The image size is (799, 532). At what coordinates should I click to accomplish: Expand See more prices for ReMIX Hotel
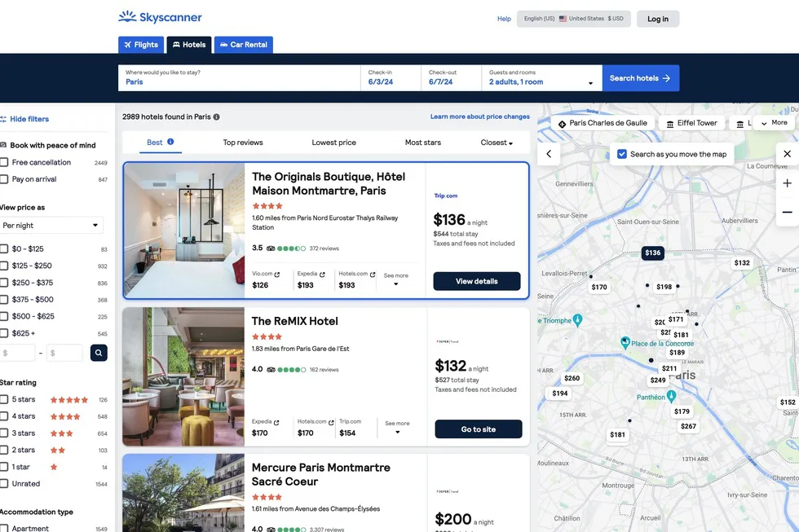(398, 427)
